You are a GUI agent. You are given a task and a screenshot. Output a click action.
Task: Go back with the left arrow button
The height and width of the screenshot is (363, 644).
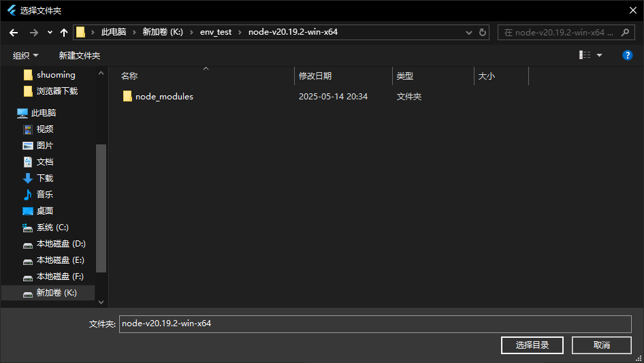coord(14,33)
